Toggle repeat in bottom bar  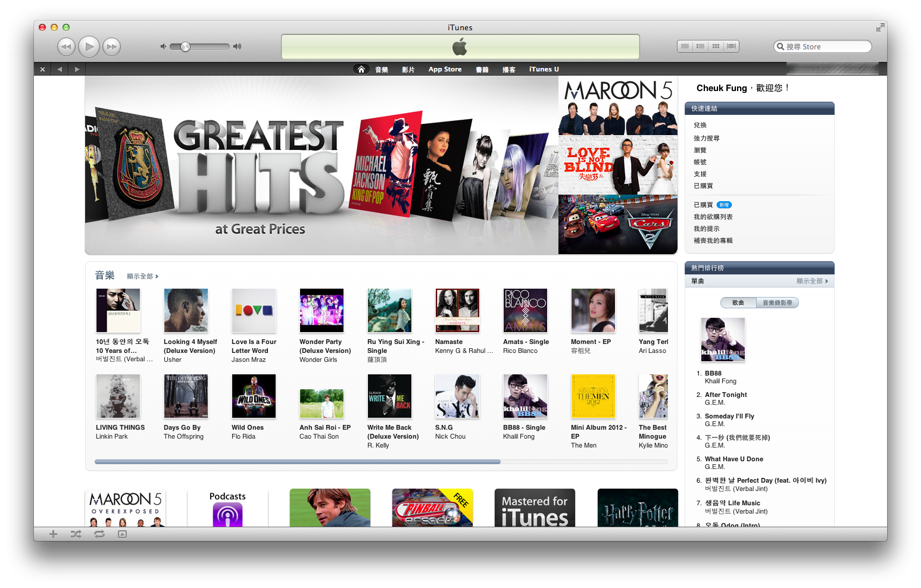point(99,534)
